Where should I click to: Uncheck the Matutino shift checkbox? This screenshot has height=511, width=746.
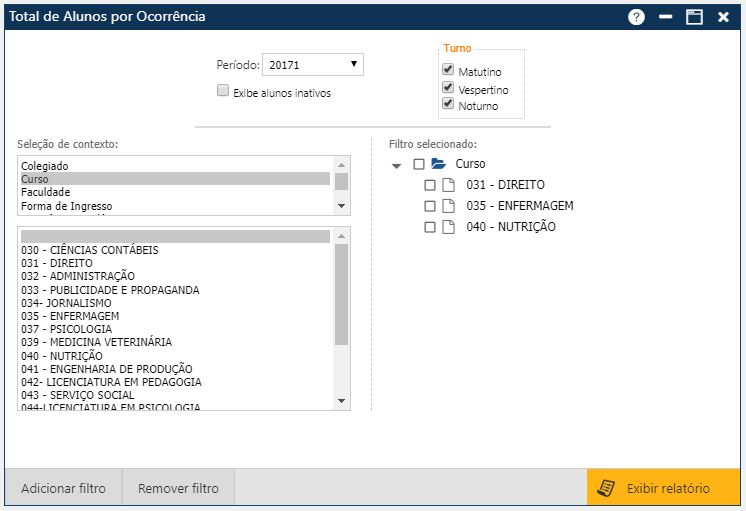point(448,71)
